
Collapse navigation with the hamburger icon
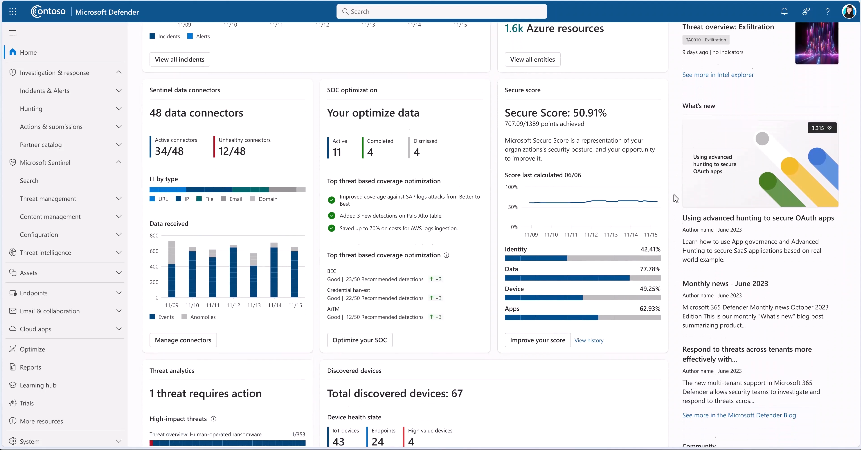(x=13, y=31)
